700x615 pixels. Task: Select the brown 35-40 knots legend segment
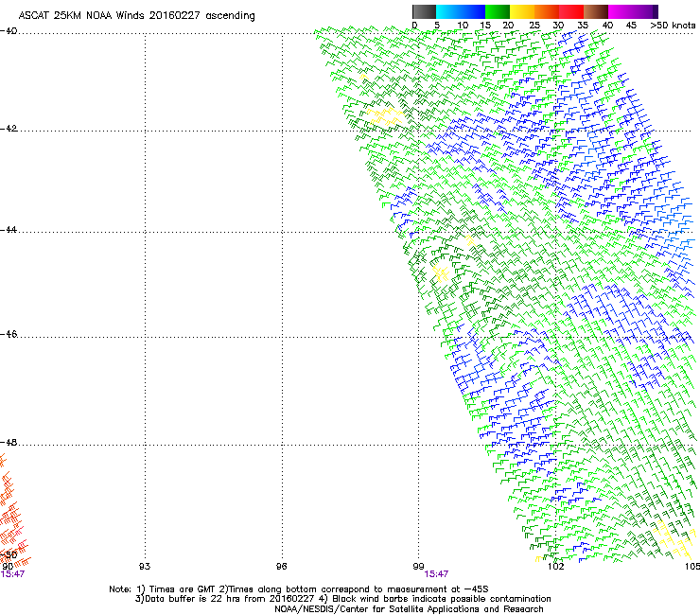point(596,11)
